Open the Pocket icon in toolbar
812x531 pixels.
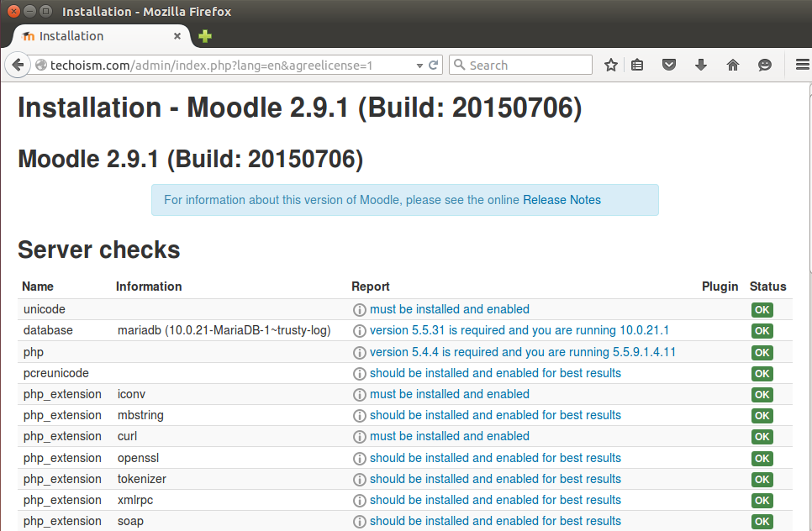[x=669, y=66]
